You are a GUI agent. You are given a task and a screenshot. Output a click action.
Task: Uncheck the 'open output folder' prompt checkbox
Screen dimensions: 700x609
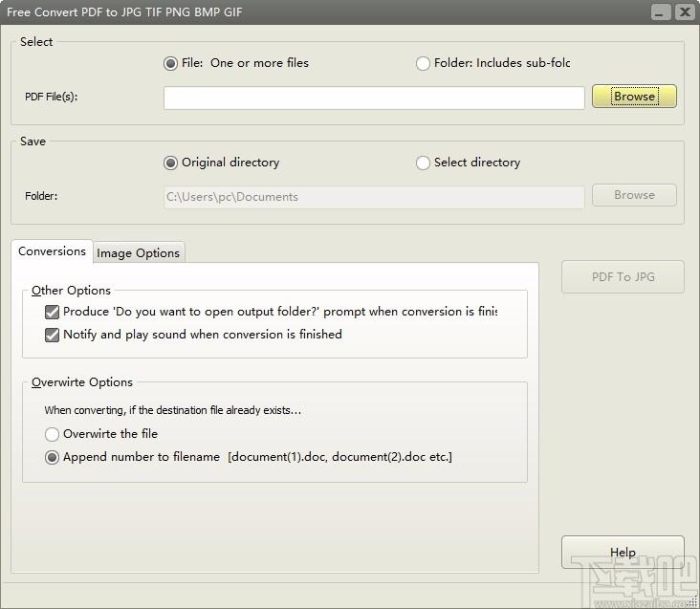[x=52, y=312]
